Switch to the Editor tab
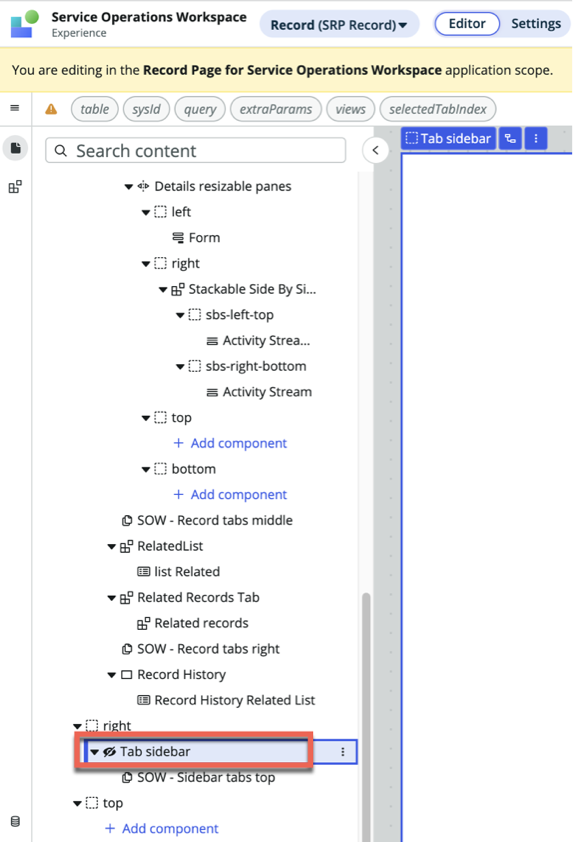Image resolution: width=584 pixels, height=842 pixels. (x=466, y=24)
